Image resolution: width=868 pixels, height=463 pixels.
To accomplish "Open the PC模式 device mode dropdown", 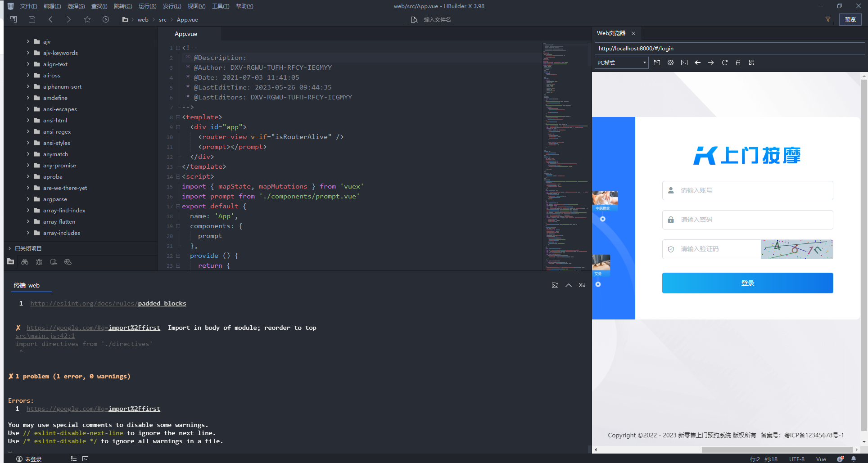I will click(x=621, y=63).
